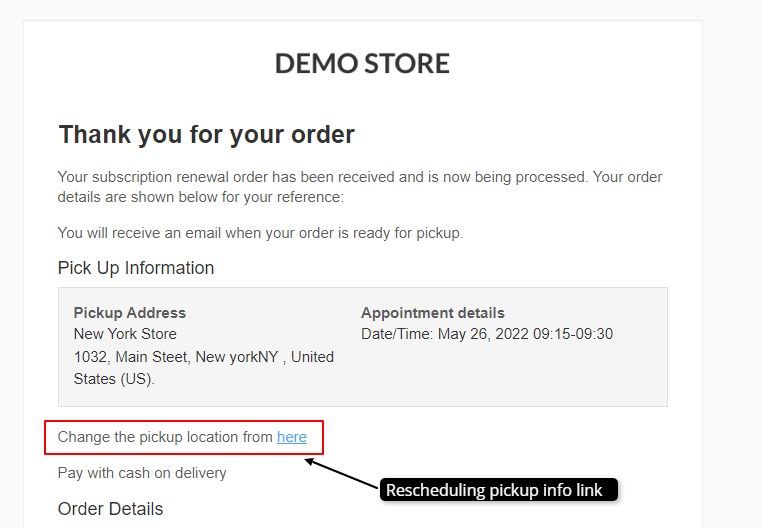This screenshot has height=528, width=761.
Task: Click the "United" word in the address
Action: coord(313,357)
